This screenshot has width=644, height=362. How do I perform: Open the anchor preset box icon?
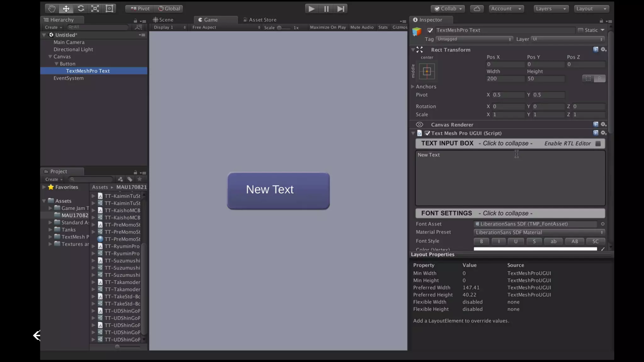(x=427, y=71)
